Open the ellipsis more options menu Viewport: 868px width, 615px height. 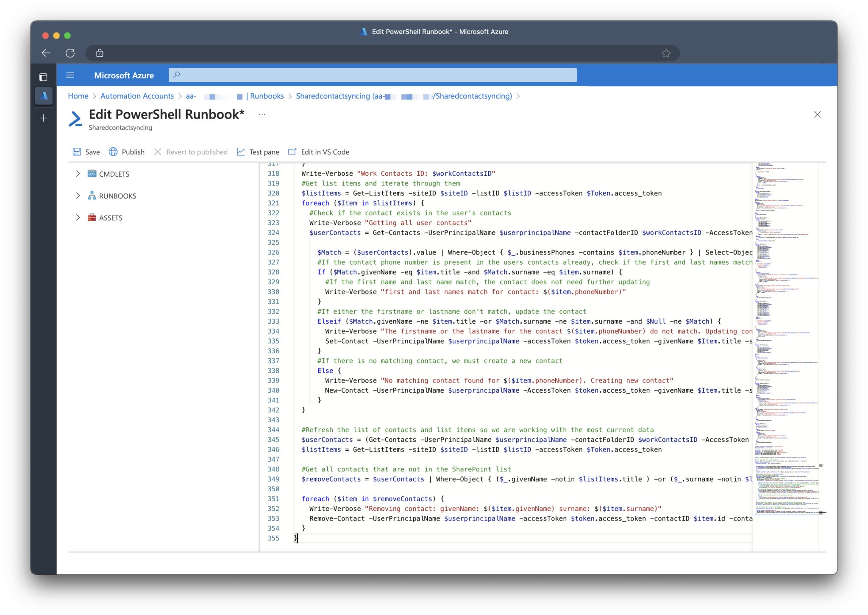coord(262,114)
